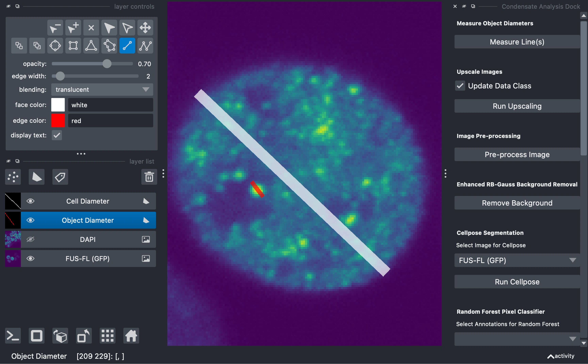Viewport: 588px width, 364px height.
Task: Uncheck the display text checkbox
Action: pyautogui.click(x=57, y=135)
